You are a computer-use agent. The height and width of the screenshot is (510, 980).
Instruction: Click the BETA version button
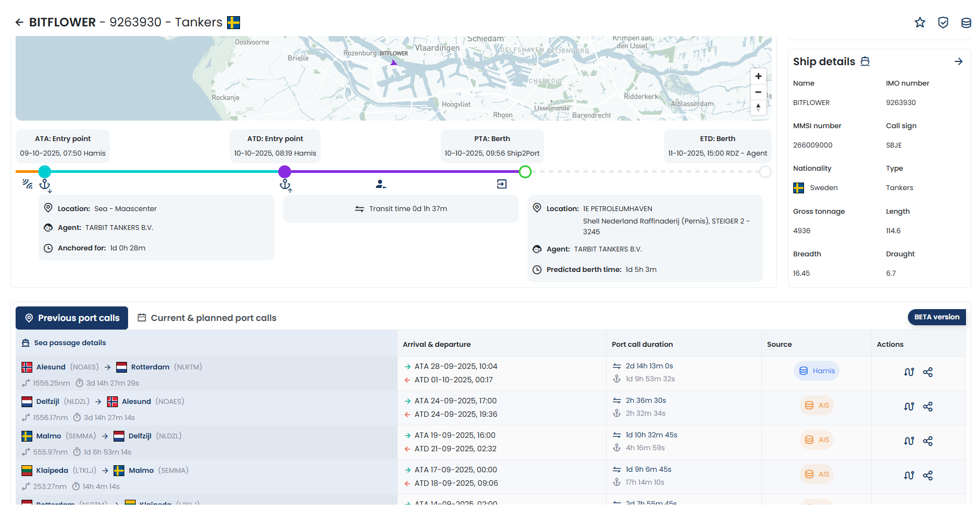point(936,317)
